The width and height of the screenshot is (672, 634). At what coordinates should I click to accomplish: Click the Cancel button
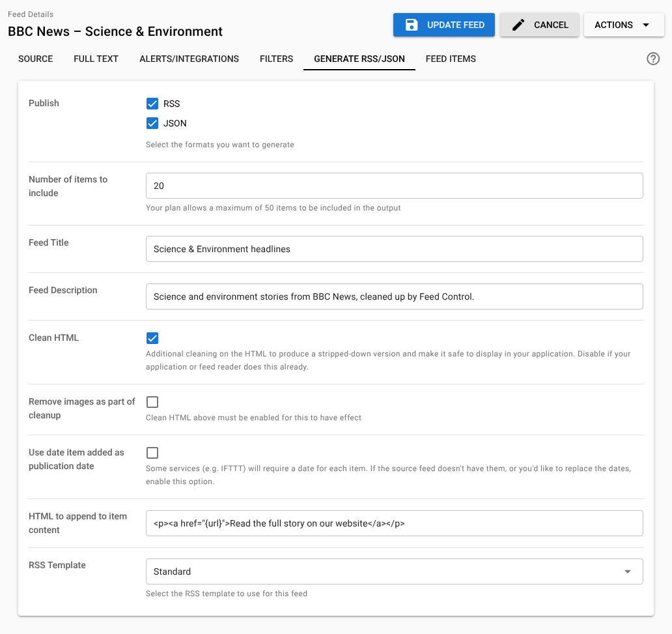[539, 25]
